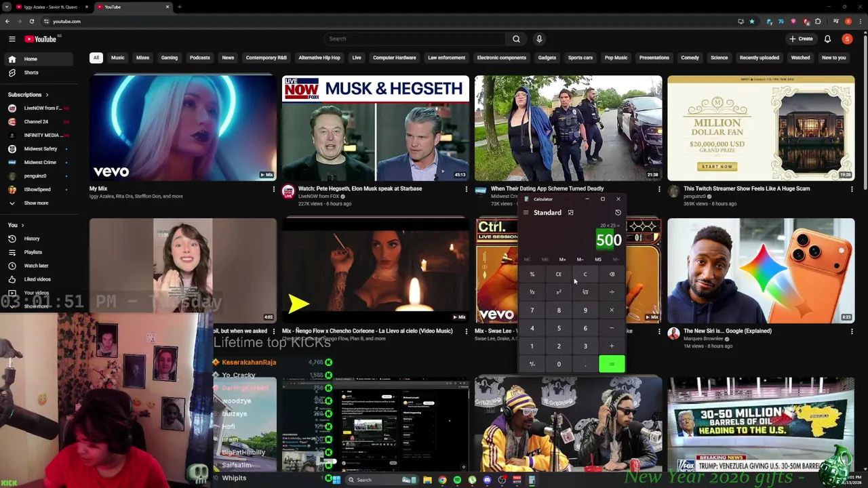Open options for Twitch Streamer Show video
The height and width of the screenshot is (488, 868).
point(852,190)
